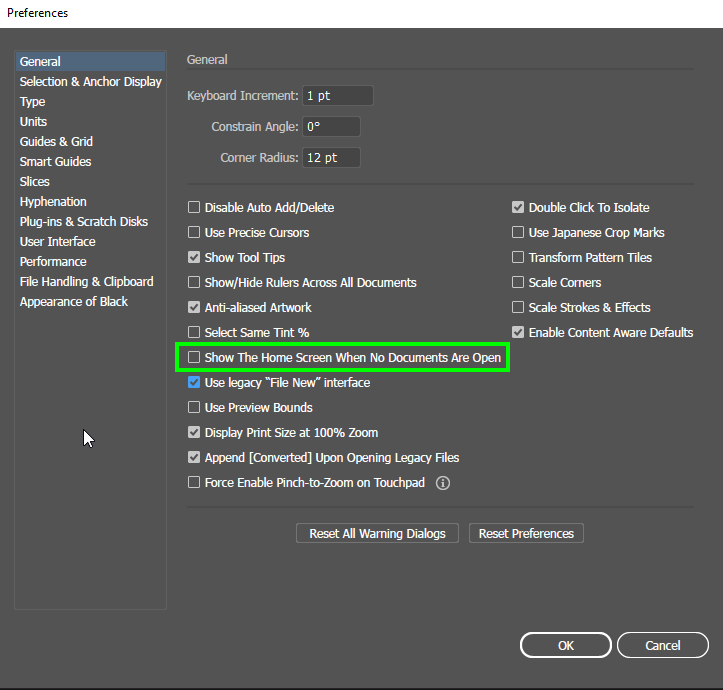Confirm preferences with OK button
723x690 pixels.
tap(566, 646)
